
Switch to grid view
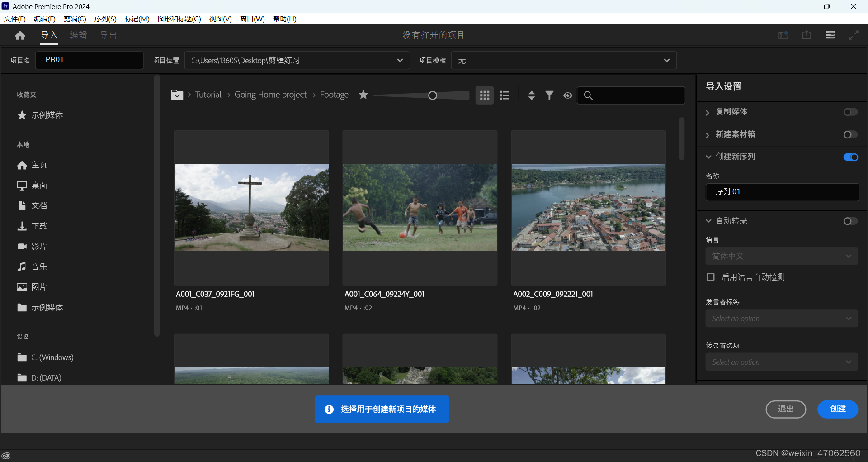[x=485, y=95]
